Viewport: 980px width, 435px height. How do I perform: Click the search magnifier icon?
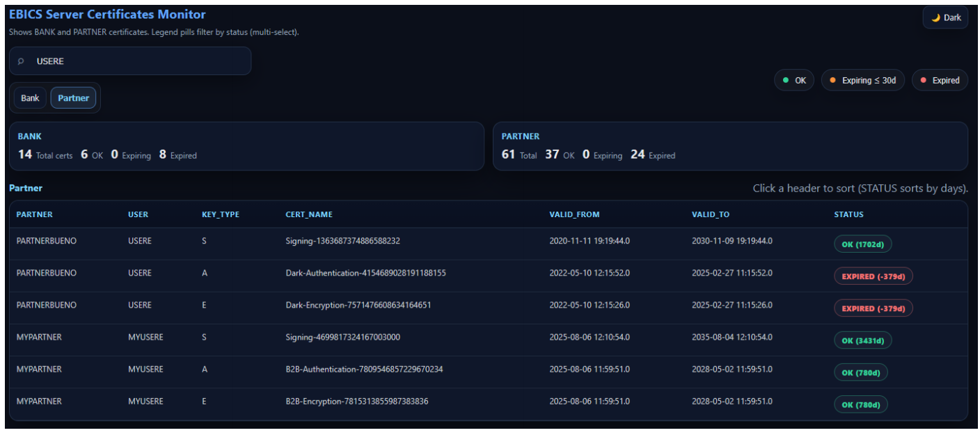coord(21,61)
